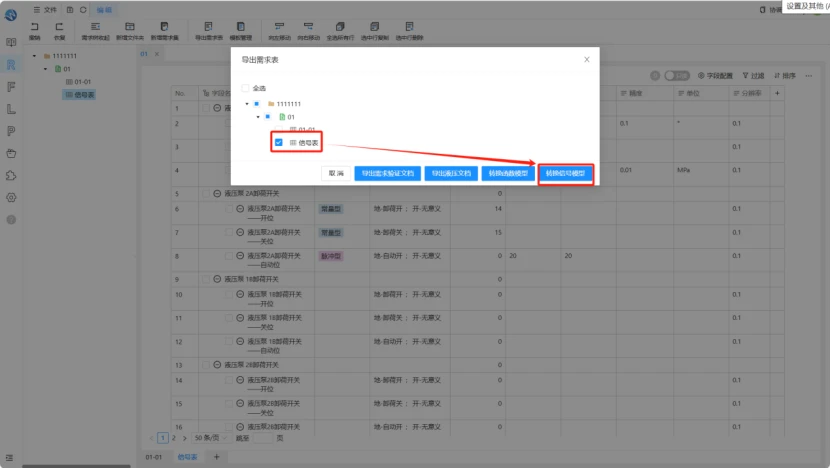Toggle the switch beside 字段配置
Viewport: 831px width, 468px height.
pos(677,76)
